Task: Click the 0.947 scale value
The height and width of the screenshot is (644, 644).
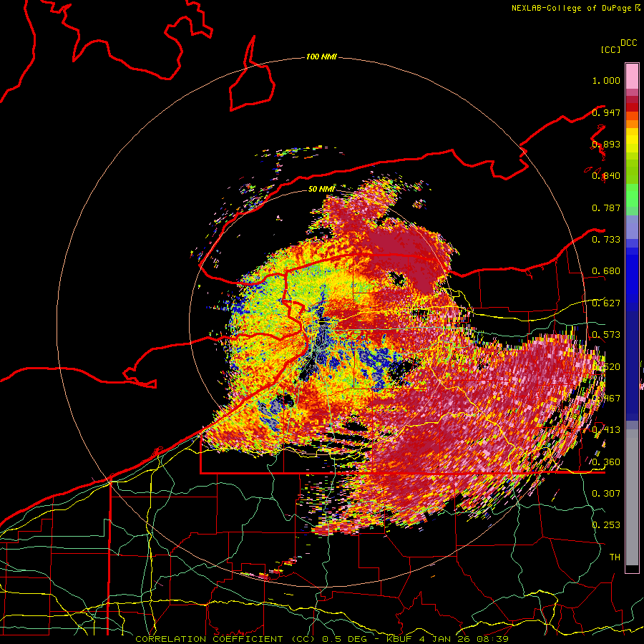Action: (x=606, y=112)
